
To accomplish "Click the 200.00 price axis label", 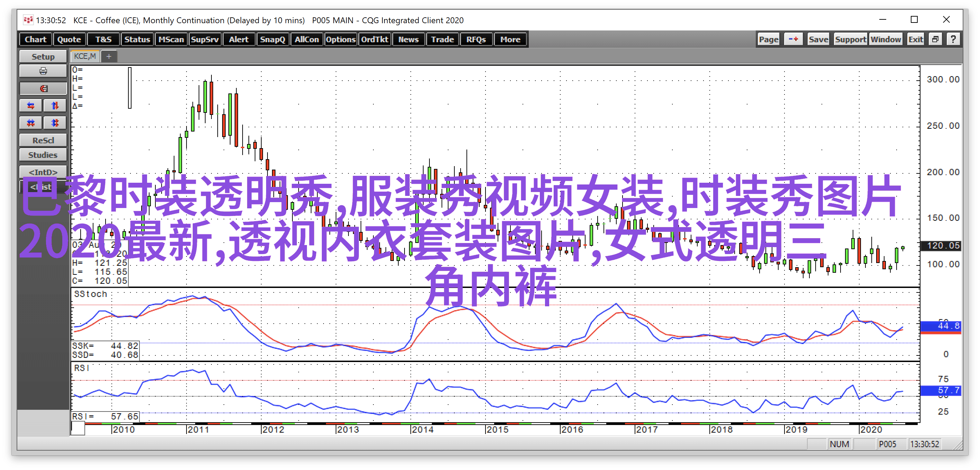I will (x=943, y=172).
